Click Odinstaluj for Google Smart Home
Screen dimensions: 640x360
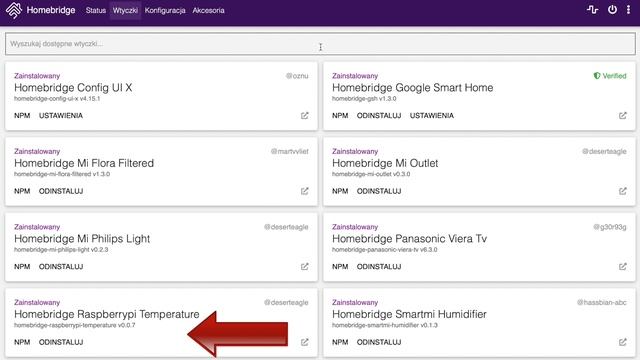pyautogui.click(x=379, y=116)
